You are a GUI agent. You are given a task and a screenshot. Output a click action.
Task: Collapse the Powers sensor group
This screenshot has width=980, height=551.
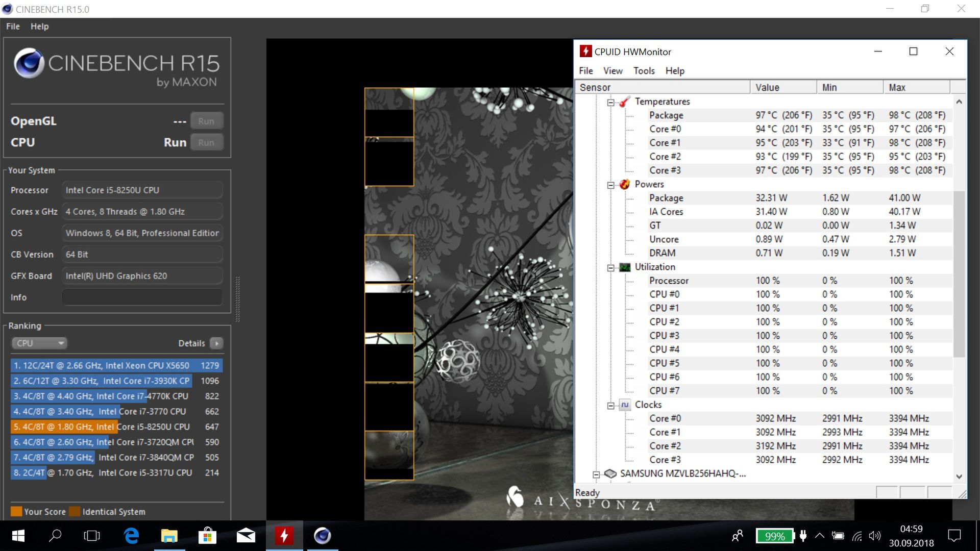point(610,185)
